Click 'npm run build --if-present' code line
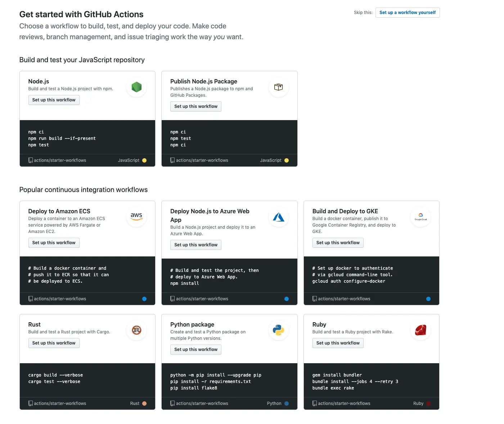The height and width of the screenshot is (424, 504). [62, 138]
